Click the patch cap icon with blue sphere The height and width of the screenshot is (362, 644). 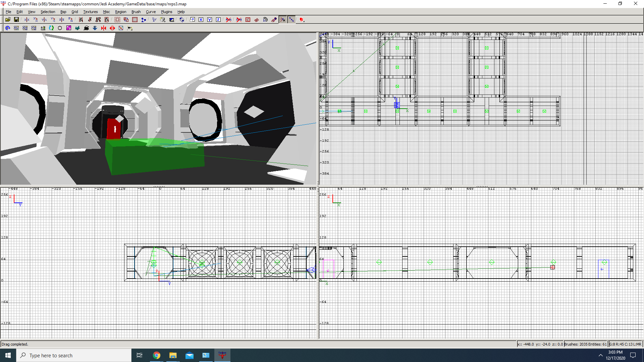pyautogui.click(x=274, y=20)
